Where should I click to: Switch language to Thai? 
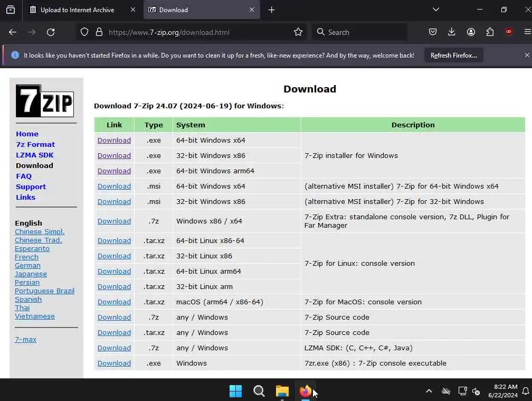[22, 308]
